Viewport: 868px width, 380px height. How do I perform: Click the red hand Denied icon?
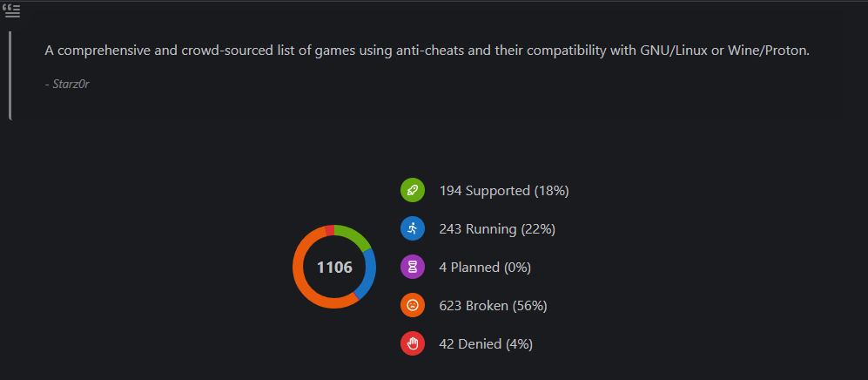tap(413, 344)
